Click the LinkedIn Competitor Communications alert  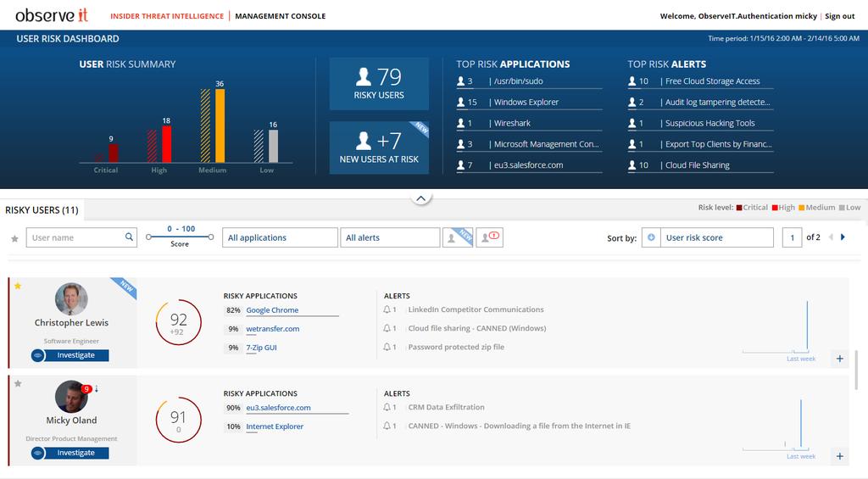pos(476,309)
